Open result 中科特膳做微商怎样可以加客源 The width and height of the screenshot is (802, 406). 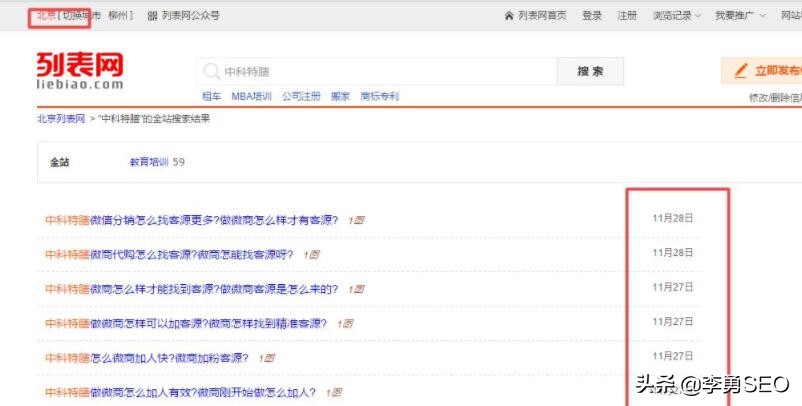pyautogui.click(x=186, y=324)
